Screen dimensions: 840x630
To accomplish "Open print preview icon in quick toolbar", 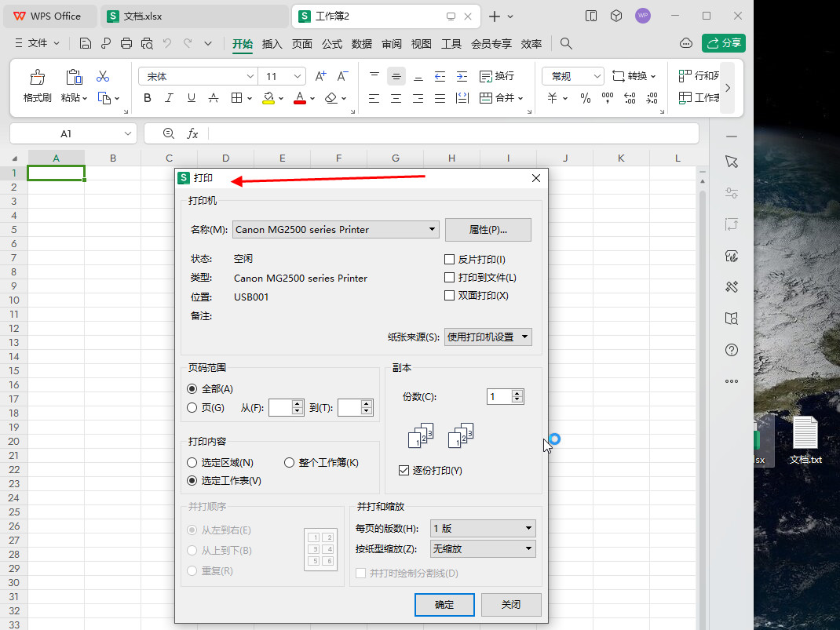I will click(147, 43).
